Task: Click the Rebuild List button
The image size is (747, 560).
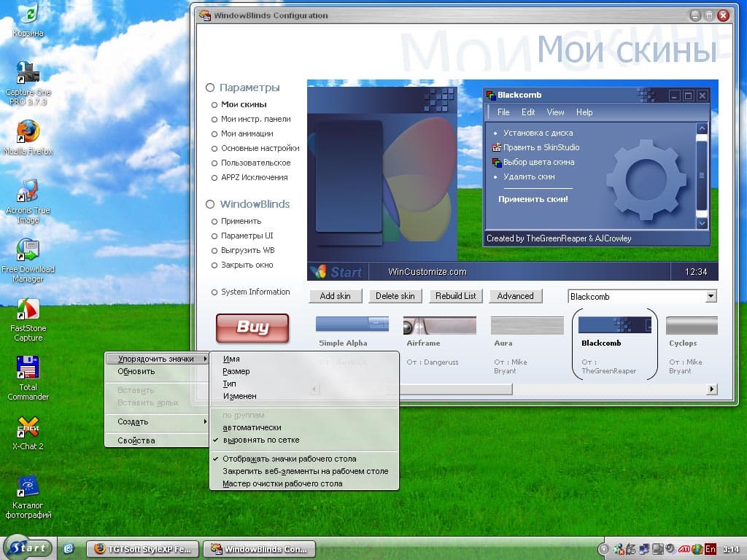Action: pos(455,296)
